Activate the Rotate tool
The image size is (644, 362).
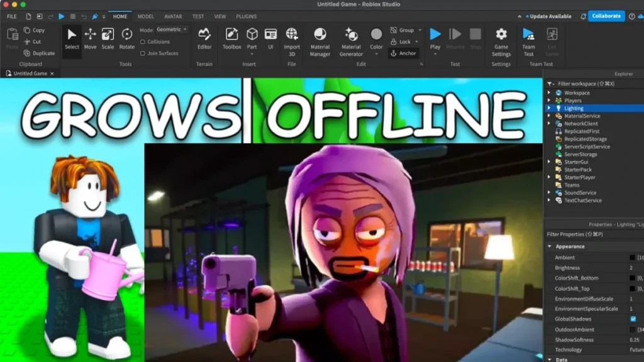[127, 40]
